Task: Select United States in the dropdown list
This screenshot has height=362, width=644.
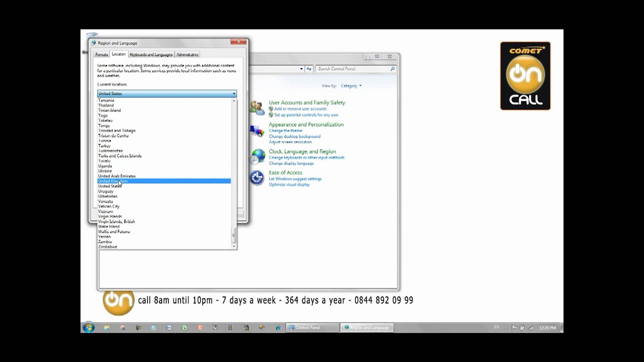Action: click(164, 186)
